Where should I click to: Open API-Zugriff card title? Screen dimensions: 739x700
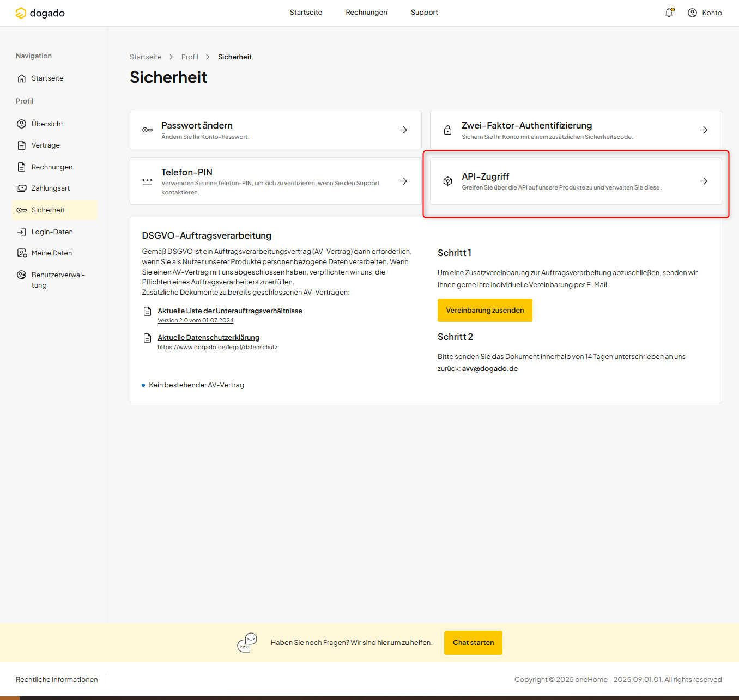(486, 177)
